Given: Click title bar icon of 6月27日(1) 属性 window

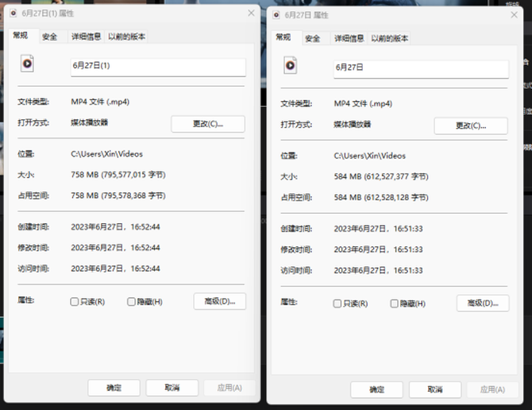Looking at the screenshot, I should point(13,13).
